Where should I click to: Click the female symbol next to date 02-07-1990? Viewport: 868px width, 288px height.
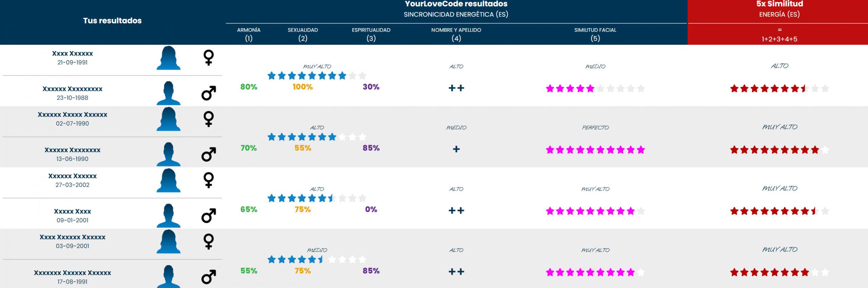coord(209,119)
